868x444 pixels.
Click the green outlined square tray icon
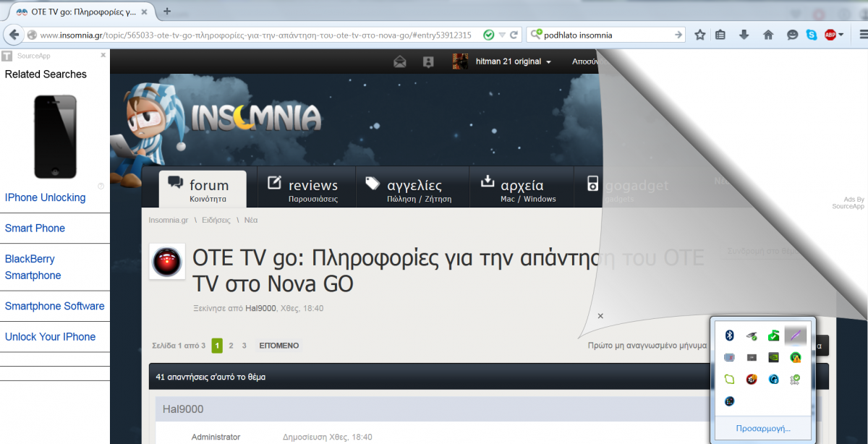[x=731, y=379]
